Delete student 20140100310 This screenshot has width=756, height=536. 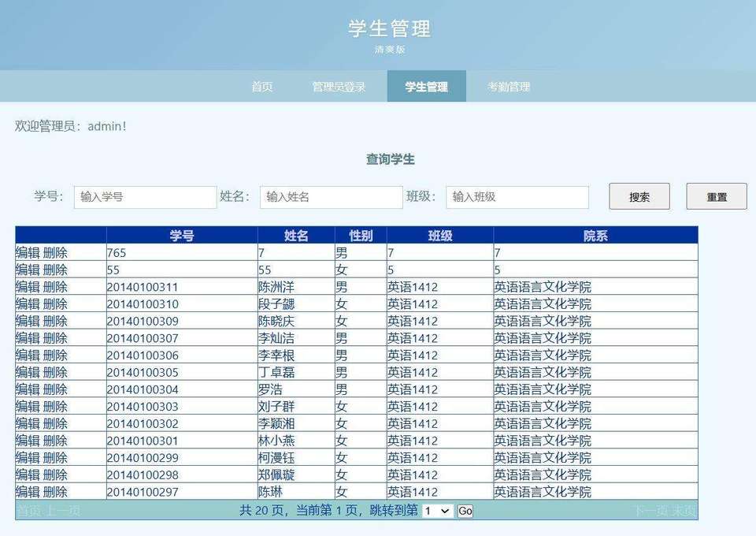(55, 304)
